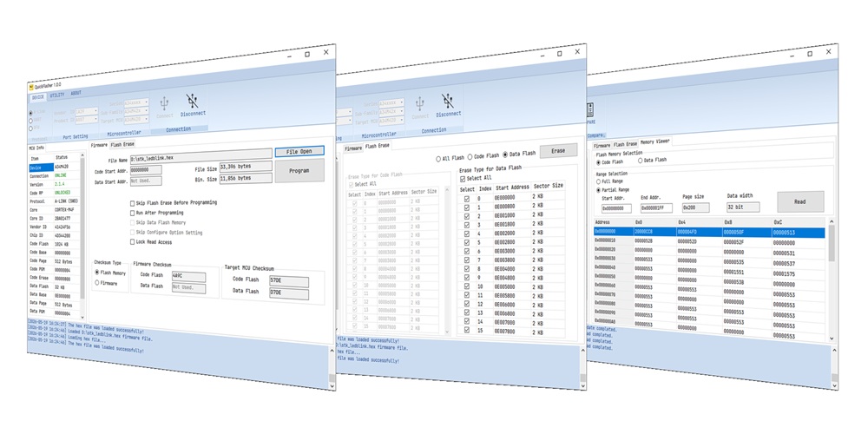Tick the Run After Programming checkbox

point(132,213)
